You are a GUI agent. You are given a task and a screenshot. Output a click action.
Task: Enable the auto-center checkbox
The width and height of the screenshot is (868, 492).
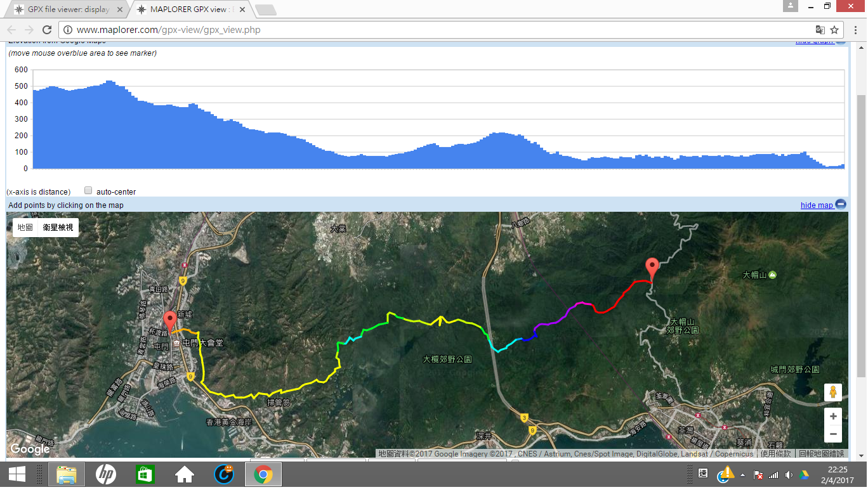pos(88,191)
